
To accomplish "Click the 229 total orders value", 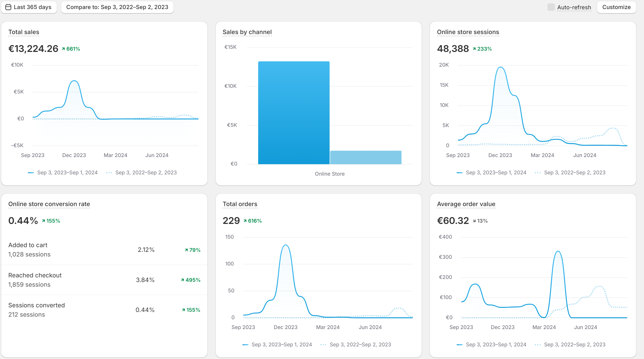I will click(231, 221).
